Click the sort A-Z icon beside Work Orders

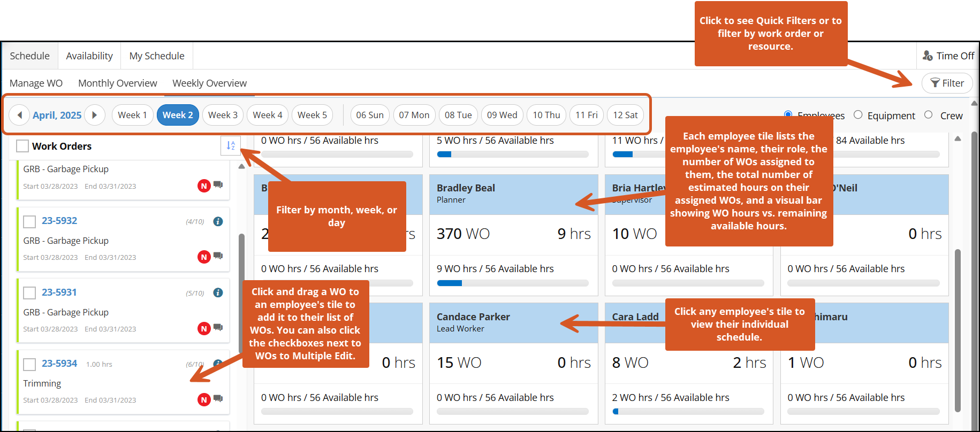[x=230, y=145]
